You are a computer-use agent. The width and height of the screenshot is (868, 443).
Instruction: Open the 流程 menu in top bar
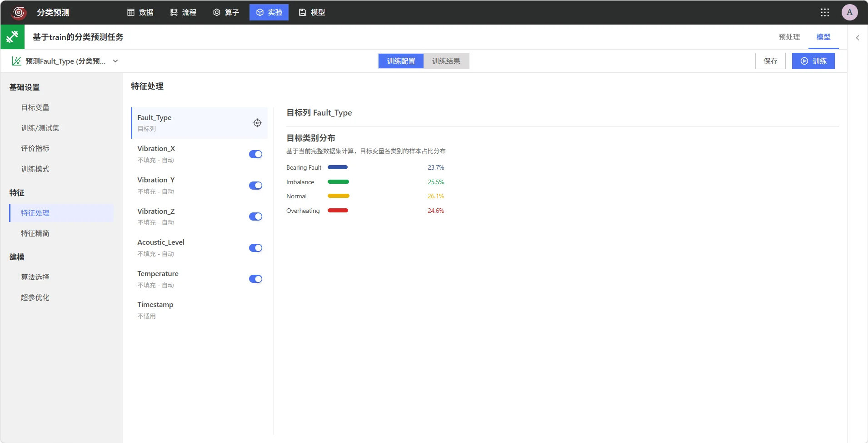[x=183, y=12]
